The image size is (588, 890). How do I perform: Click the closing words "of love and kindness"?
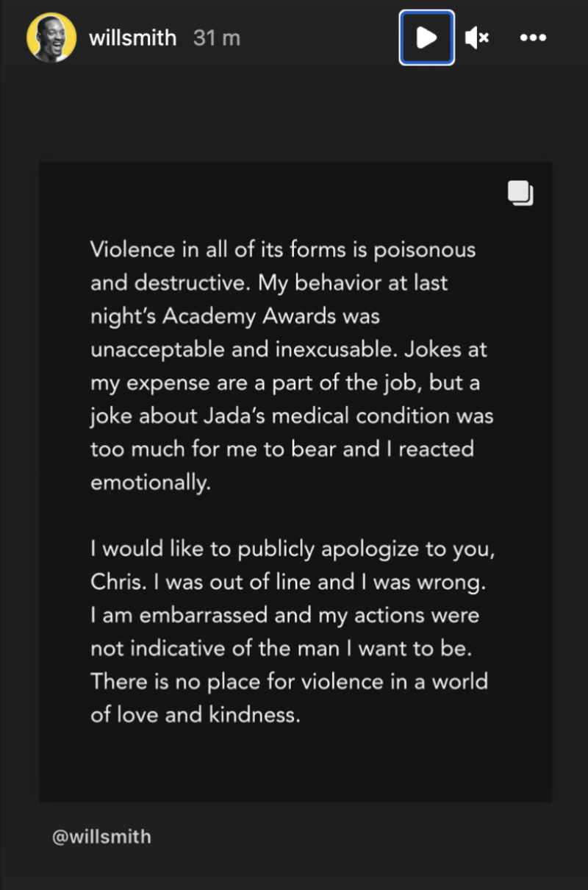point(195,715)
